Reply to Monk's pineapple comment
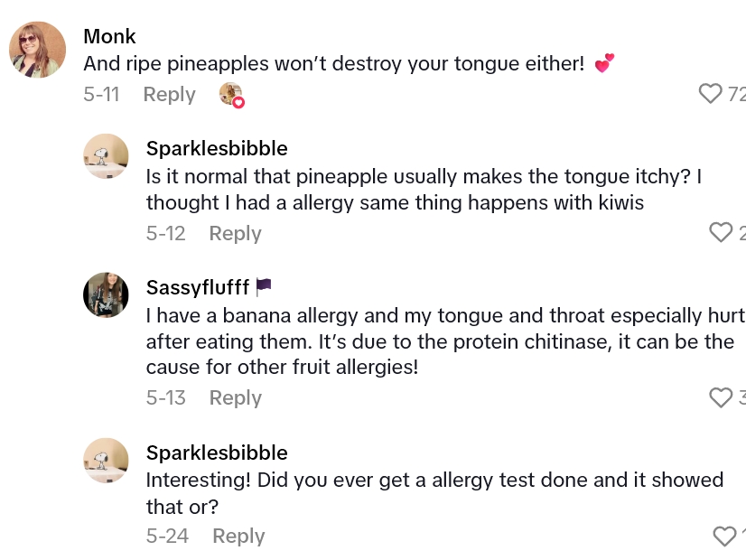 [169, 94]
